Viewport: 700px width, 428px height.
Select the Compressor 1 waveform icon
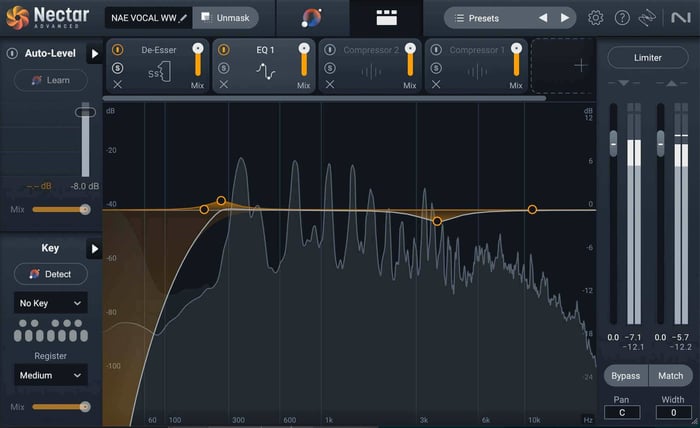click(477, 72)
